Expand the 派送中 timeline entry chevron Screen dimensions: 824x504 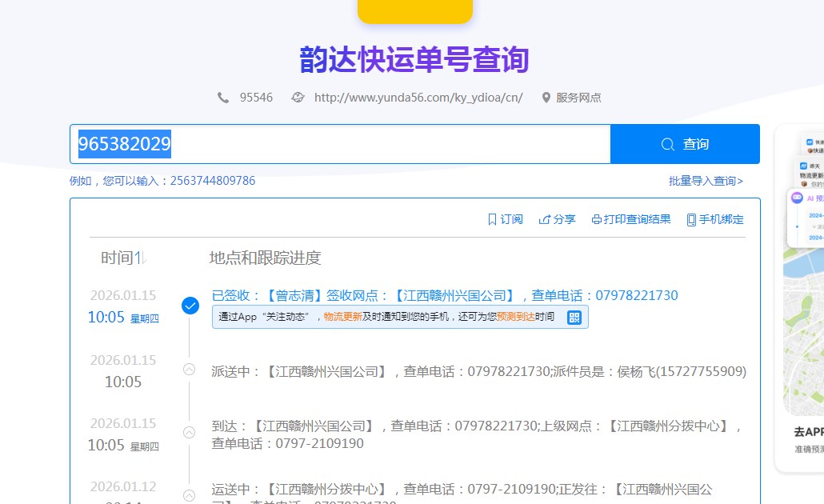click(x=190, y=369)
